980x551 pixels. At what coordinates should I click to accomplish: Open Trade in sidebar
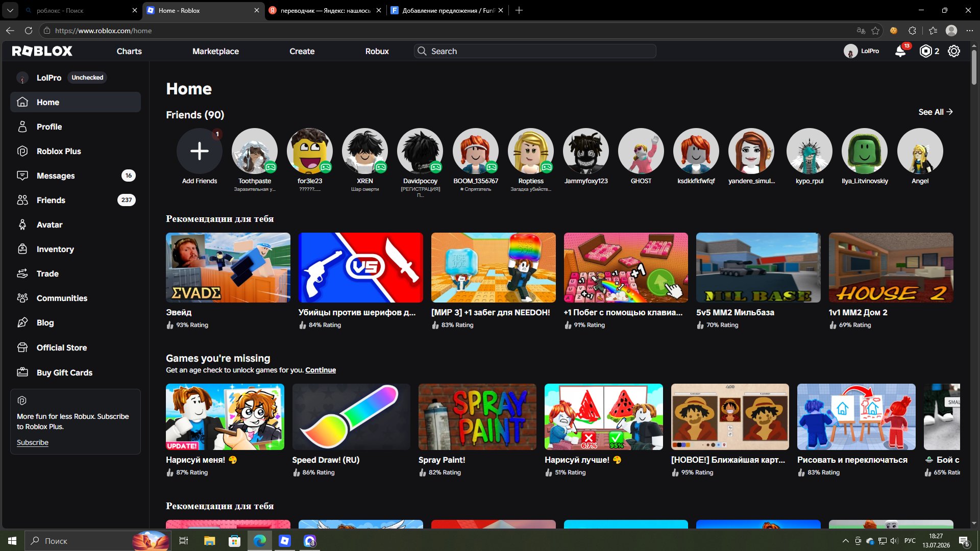(x=76, y=273)
